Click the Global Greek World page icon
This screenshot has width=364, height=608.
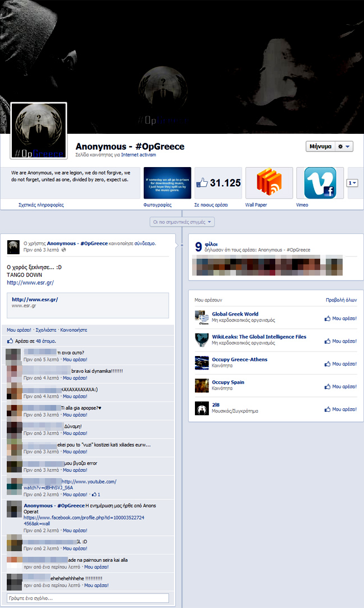pyautogui.click(x=202, y=318)
